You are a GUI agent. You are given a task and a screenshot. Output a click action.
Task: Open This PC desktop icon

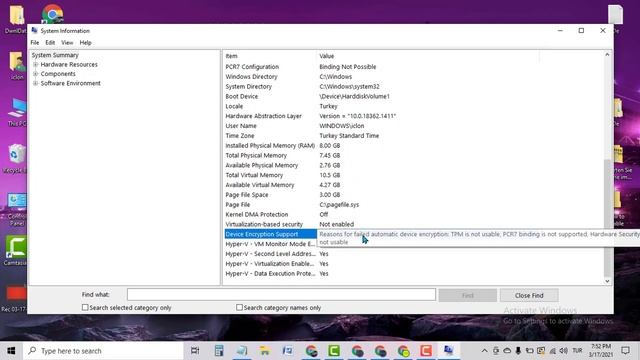tap(17, 112)
